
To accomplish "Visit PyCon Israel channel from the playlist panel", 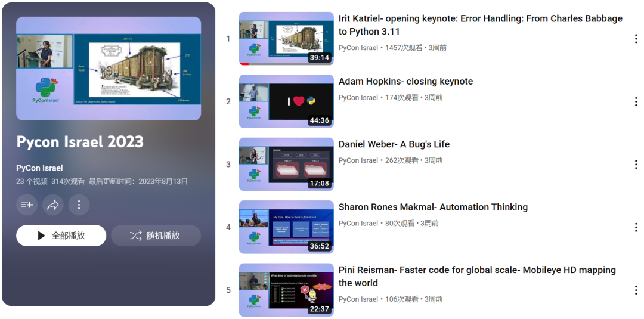I will pyautogui.click(x=39, y=168).
